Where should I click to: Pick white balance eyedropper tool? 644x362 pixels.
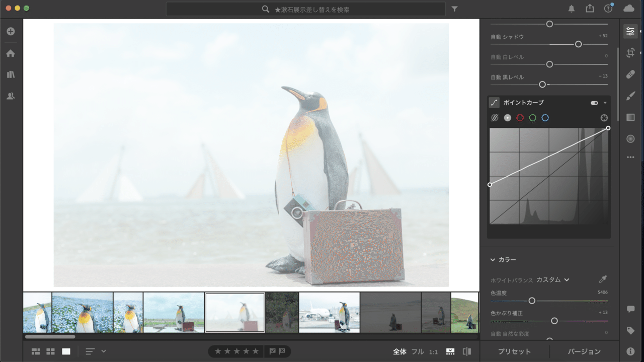pyautogui.click(x=603, y=279)
